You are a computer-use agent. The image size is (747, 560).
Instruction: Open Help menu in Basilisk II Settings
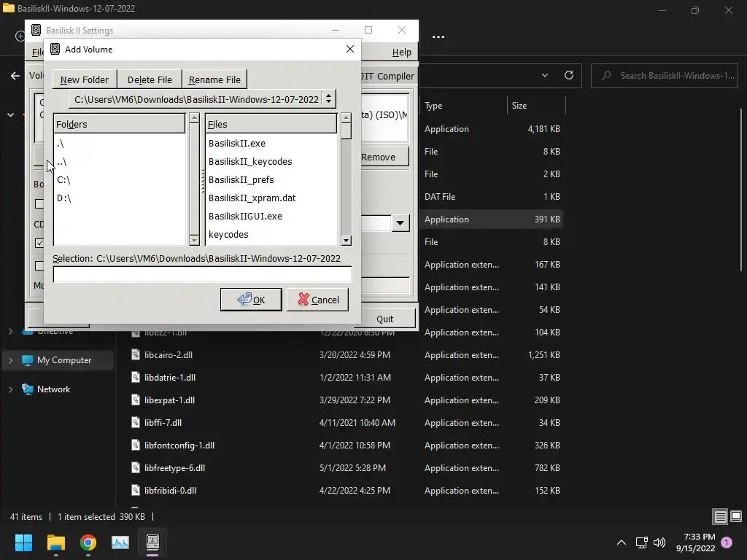[402, 52]
